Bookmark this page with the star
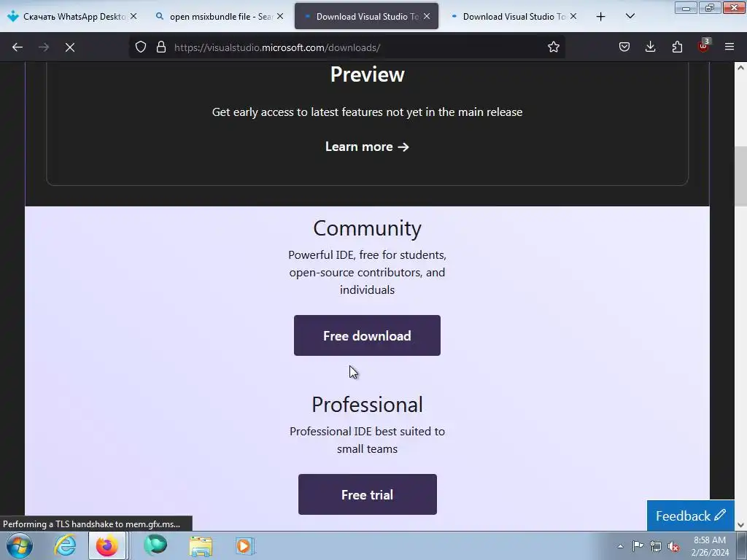The width and height of the screenshot is (747, 560). [x=553, y=47]
